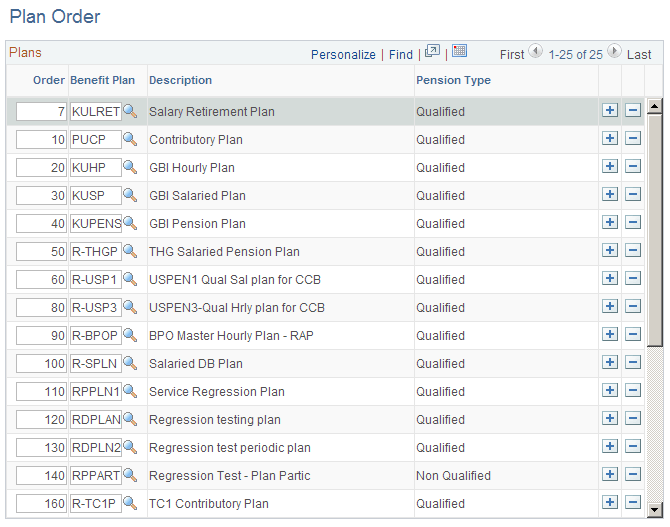This screenshot has height=527, width=670.
Task: Delete the THG Salaried Pension Plan row
Action: [633, 250]
